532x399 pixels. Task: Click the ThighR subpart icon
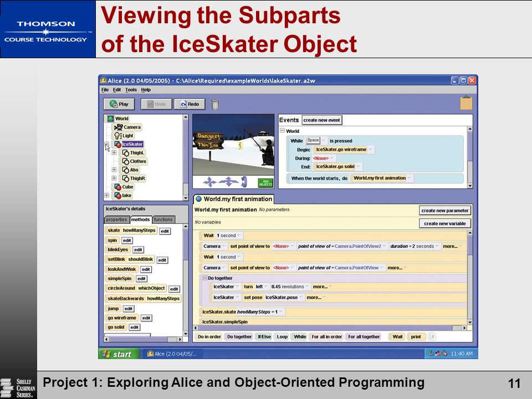click(126, 178)
